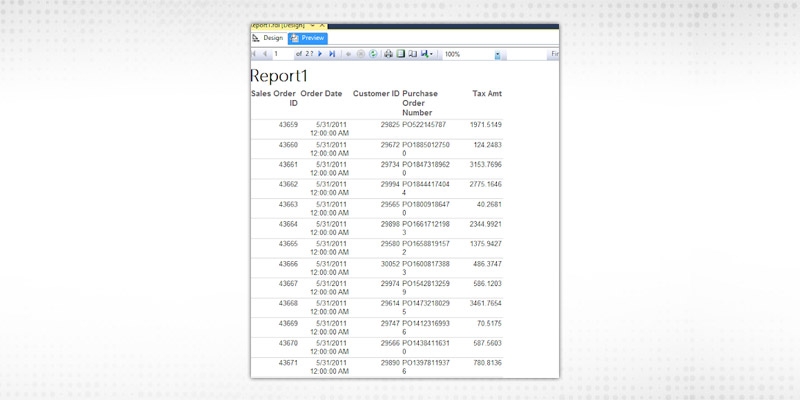
Task: Open the Page Setup dialog
Action: (x=412, y=54)
